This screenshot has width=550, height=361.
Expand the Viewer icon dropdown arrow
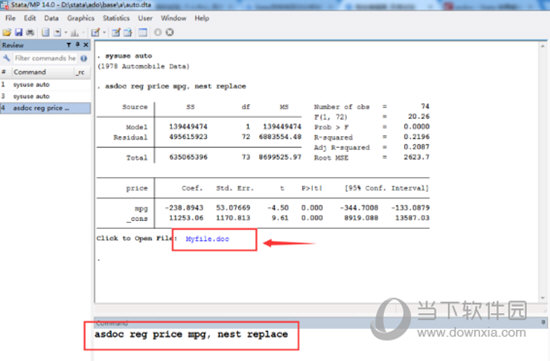pos(66,33)
